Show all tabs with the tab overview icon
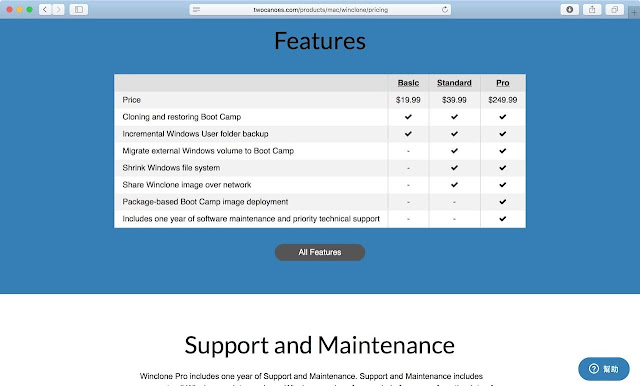Screen dimensions: 640x386 614,9
